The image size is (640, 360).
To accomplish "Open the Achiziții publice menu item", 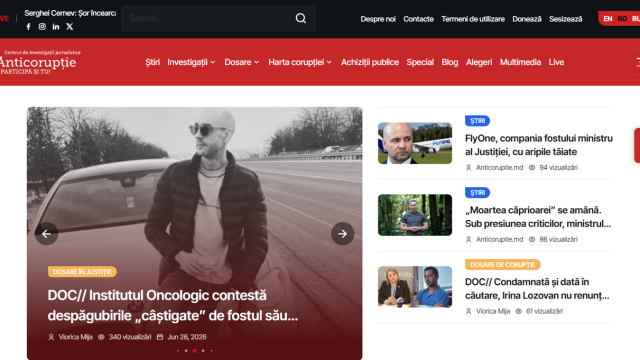I will tap(370, 62).
